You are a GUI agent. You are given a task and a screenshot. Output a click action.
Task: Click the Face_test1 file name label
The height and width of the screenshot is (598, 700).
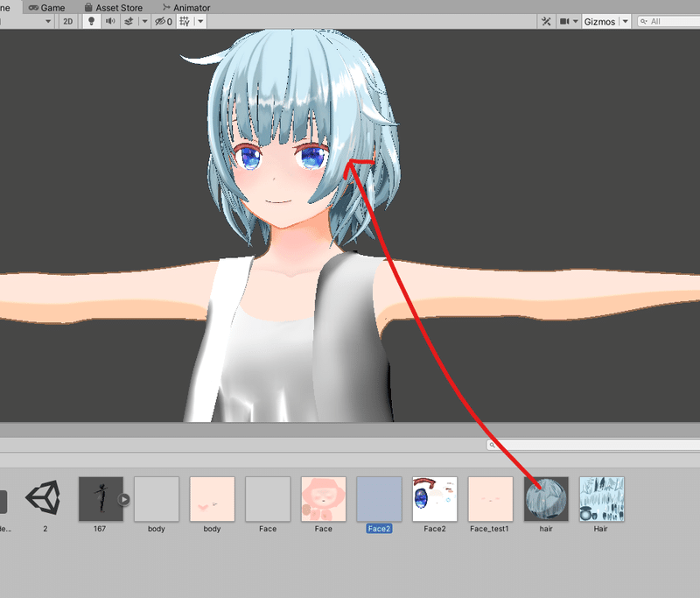pyautogui.click(x=489, y=529)
